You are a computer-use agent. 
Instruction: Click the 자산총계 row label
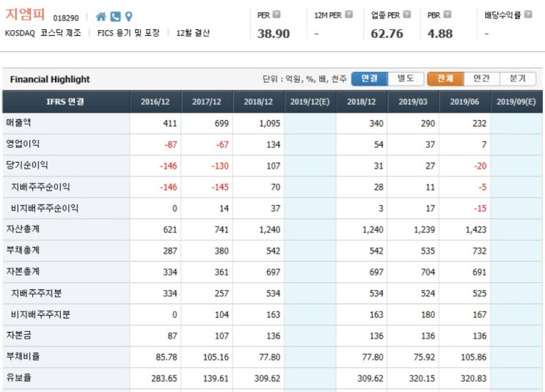coord(23,229)
